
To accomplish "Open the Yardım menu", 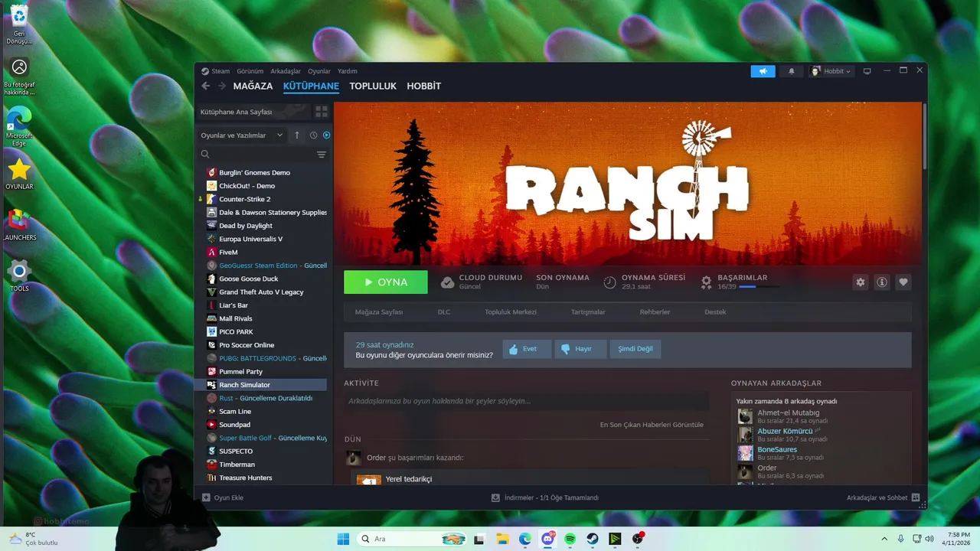I will [348, 71].
